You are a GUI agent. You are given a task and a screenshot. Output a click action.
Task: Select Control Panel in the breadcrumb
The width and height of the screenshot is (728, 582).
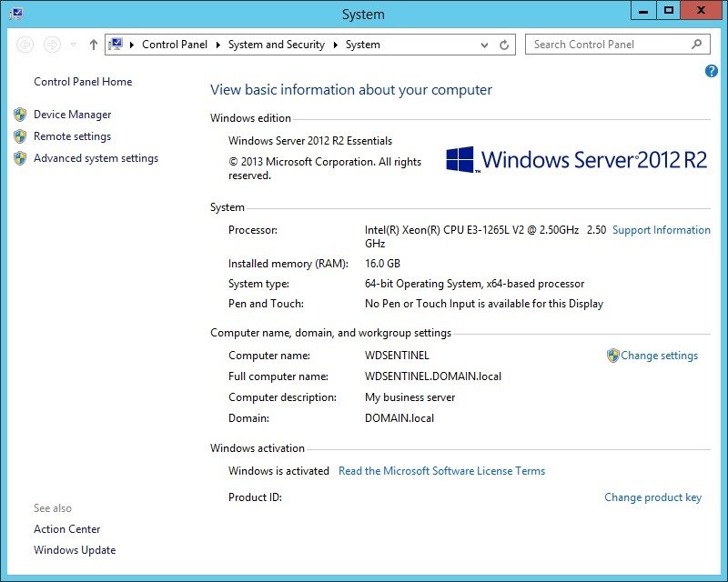175,45
